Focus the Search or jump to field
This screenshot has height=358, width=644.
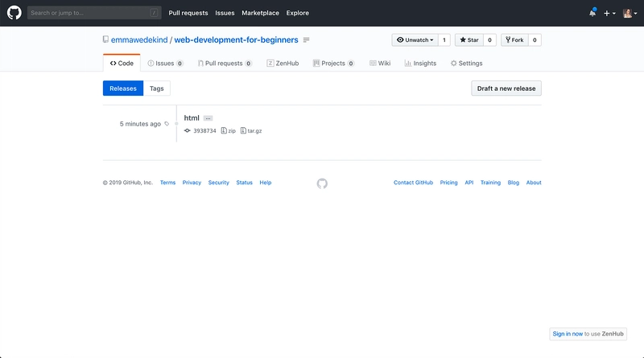[x=94, y=13]
